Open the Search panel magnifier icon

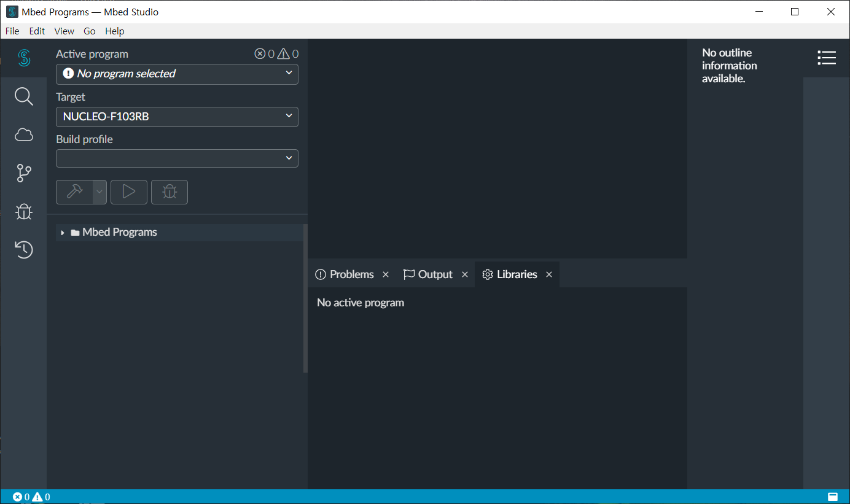tap(24, 96)
